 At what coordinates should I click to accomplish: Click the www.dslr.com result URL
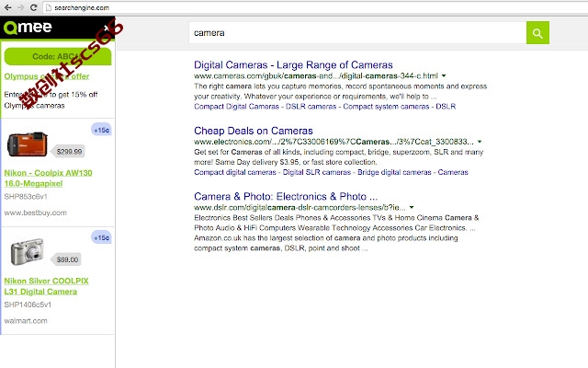click(x=300, y=207)
